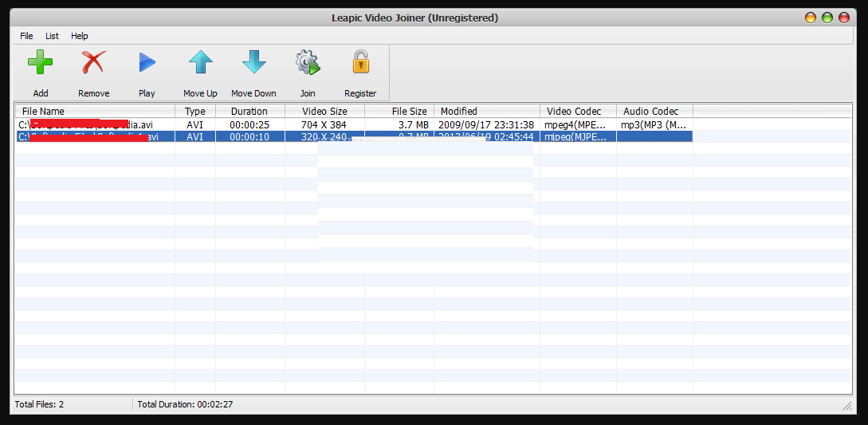Click the green plus Add icon
868x425 pixels.
[x=40, y=62]
